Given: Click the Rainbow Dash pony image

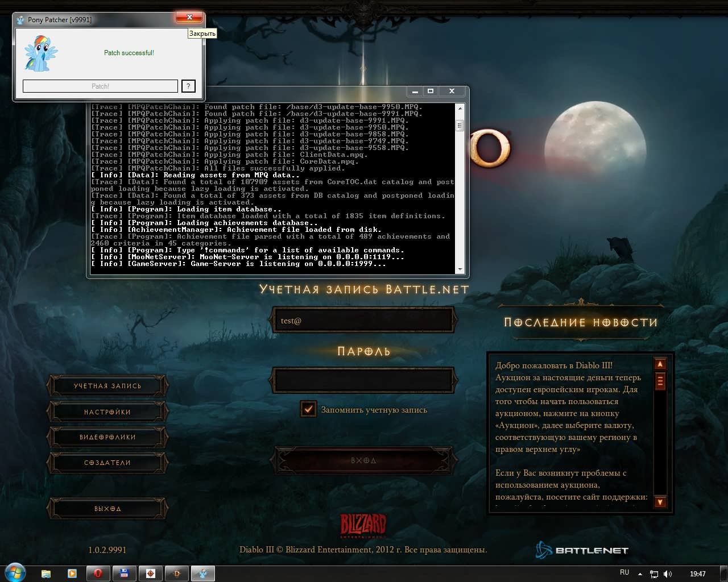Looking at the screenshot, I should 41,54.
